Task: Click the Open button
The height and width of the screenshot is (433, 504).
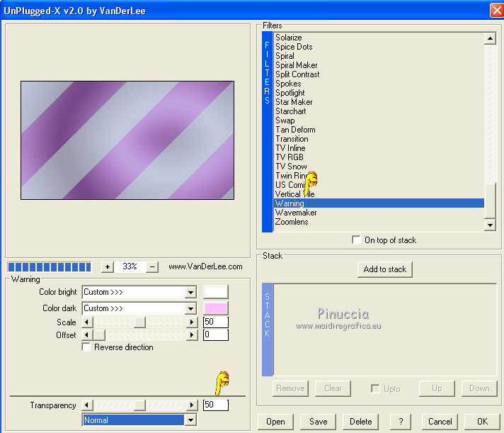Action: click(276, 422)
